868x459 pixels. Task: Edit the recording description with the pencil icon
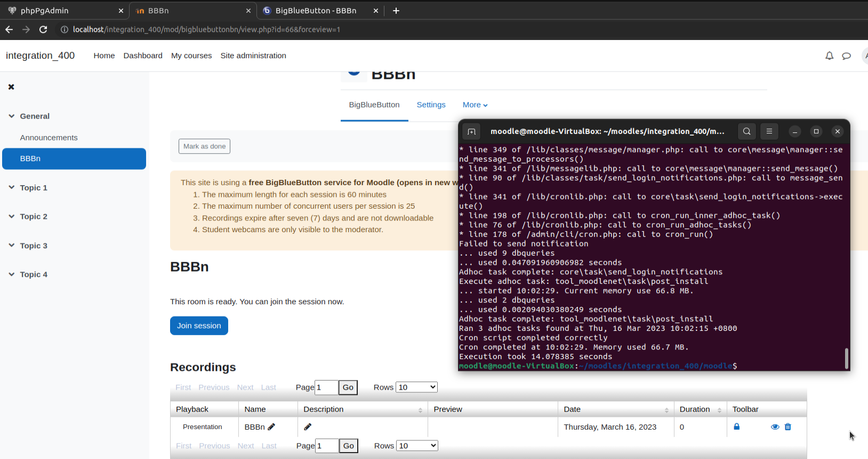point(308,427)
